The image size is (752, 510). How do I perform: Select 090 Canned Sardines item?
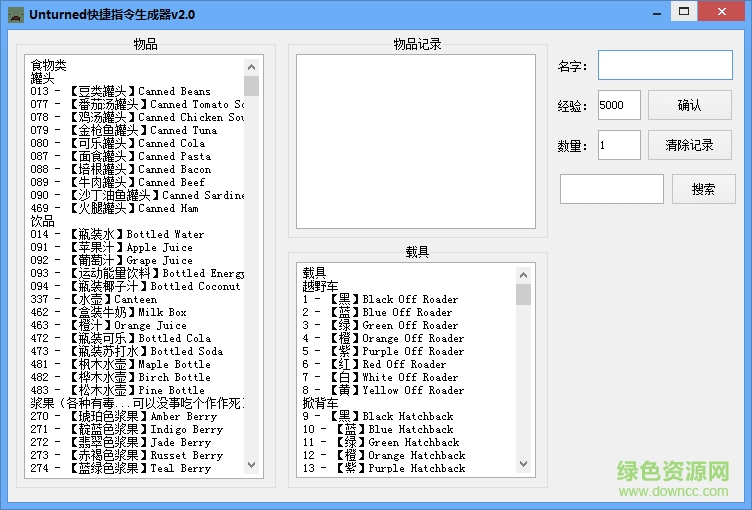coord(137,195)
